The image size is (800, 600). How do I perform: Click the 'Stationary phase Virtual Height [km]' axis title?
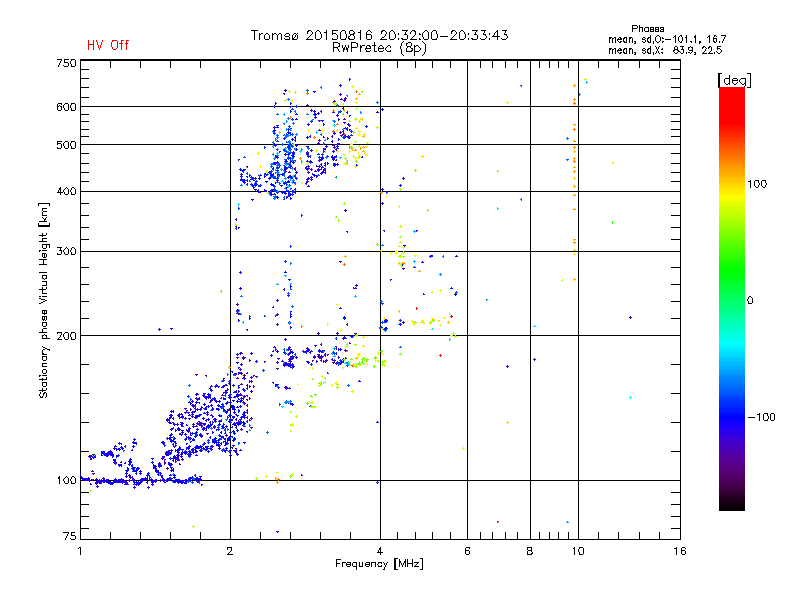click(44, 300)
